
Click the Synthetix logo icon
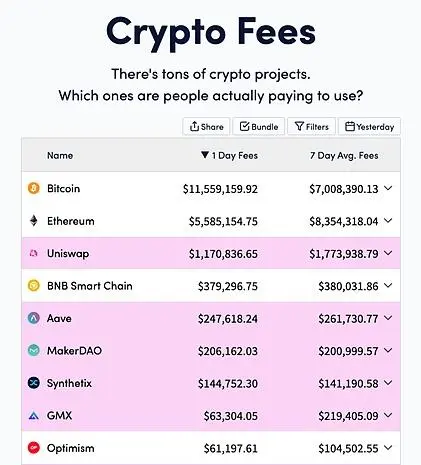point(33,383)
